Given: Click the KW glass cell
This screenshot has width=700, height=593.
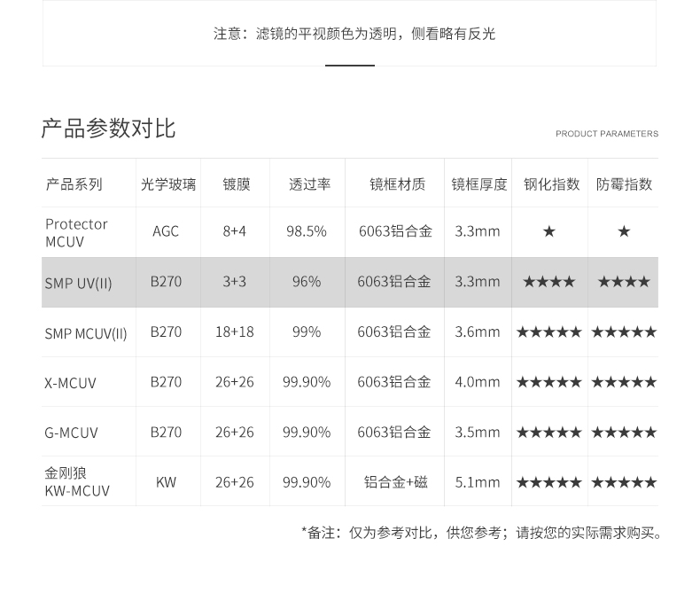Looking at the screenshot, I should click(166, 482).
